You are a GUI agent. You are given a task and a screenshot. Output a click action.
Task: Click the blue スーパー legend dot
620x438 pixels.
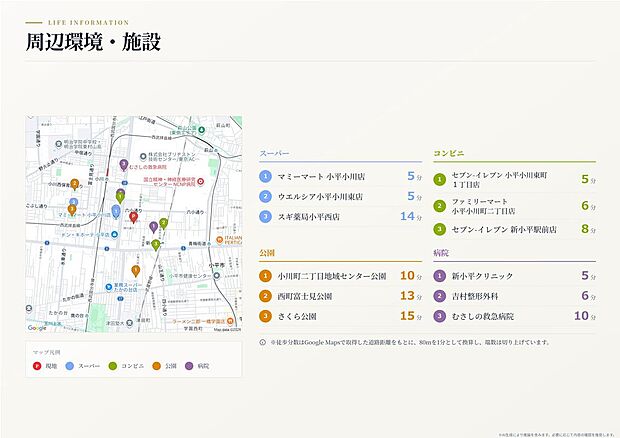point(70,366)
